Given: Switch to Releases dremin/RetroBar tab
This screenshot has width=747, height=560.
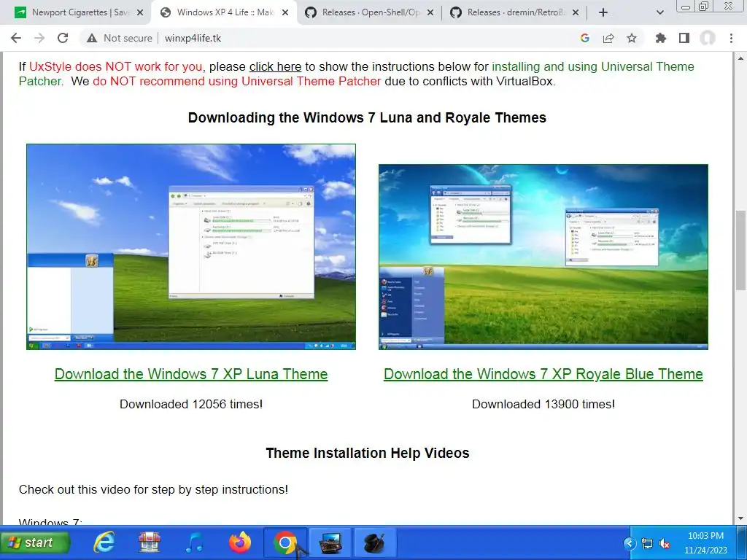Looking at the screenshot, I should point(514,12).
